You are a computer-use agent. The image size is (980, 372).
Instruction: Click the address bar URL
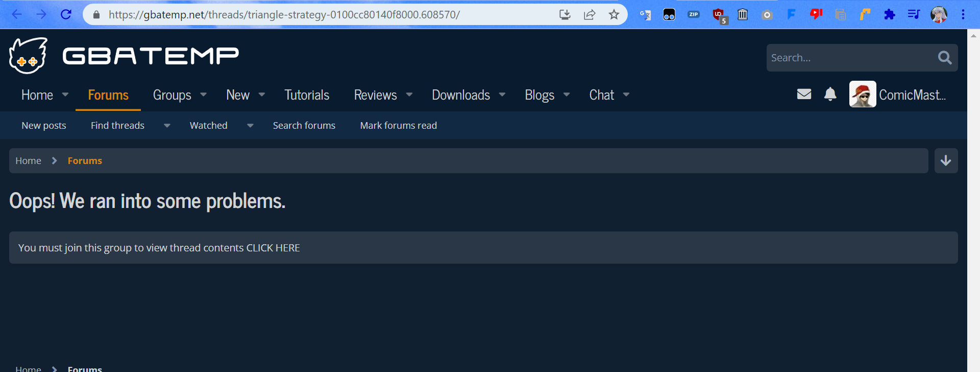[284, 15]
